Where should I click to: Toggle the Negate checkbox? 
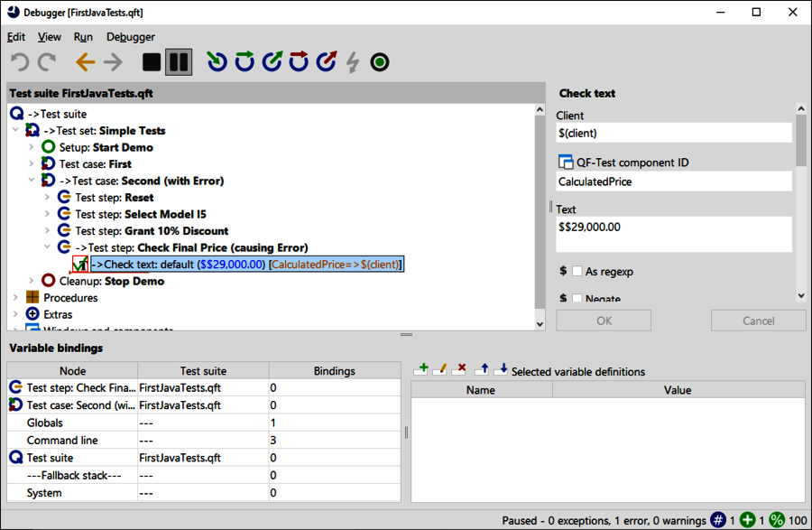click(x=577, y=298)
